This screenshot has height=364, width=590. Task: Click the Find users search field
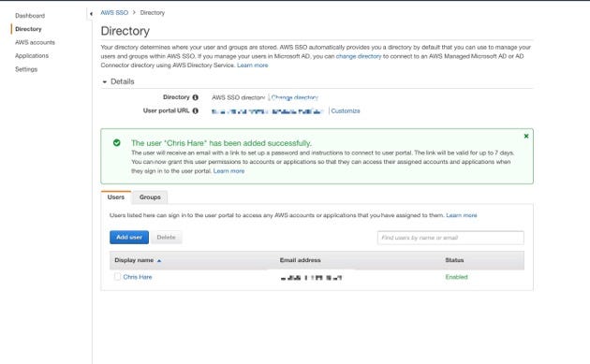tap(450, 238)
